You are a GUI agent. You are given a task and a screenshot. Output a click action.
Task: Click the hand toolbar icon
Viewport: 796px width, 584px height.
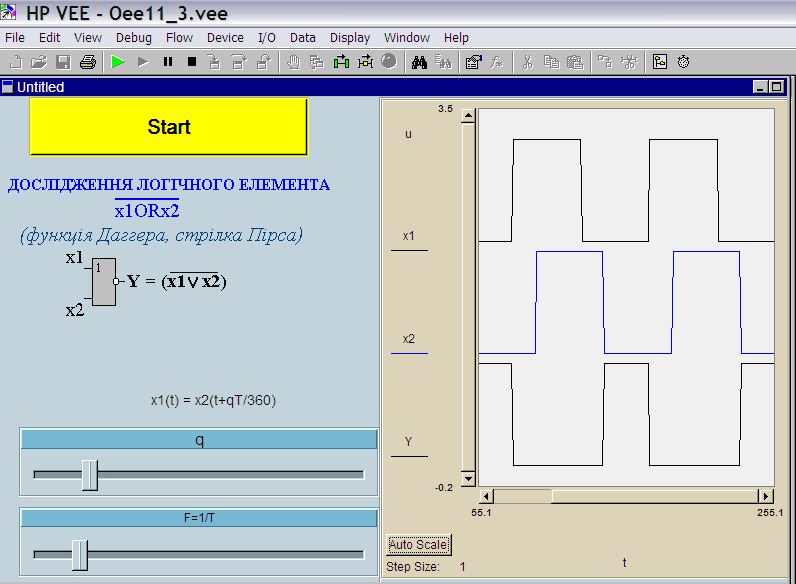pyautogui.click(x=293, y=62)
